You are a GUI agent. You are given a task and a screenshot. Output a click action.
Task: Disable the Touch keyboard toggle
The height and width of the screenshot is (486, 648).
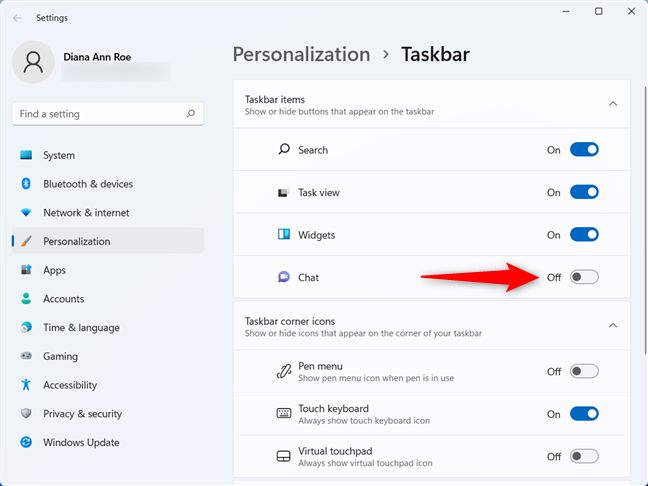(584, 414)
